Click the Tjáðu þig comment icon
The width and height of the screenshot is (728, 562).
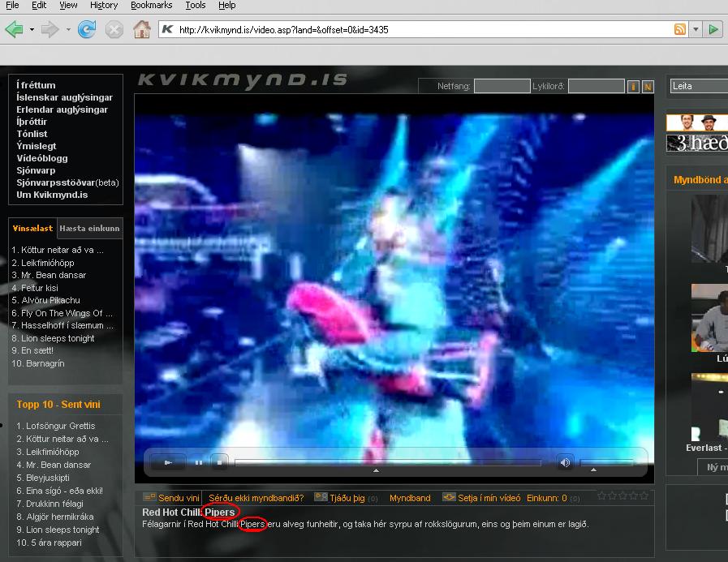321,497
